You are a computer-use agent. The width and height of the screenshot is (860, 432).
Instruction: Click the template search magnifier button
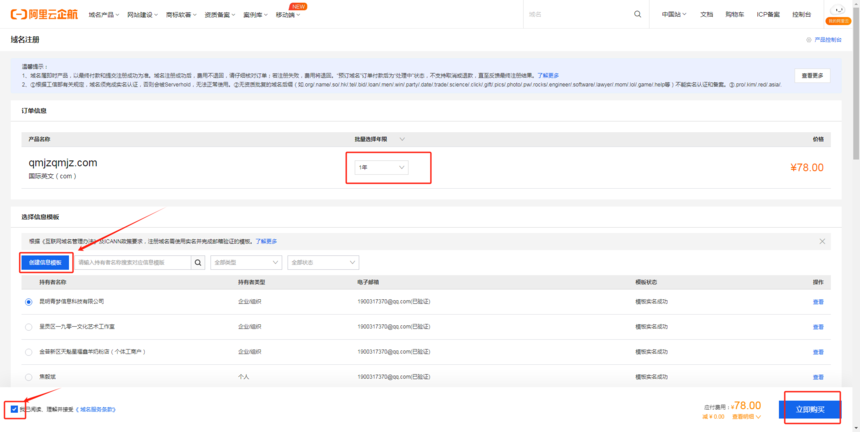pyautogui.click(x=198, y=262)
